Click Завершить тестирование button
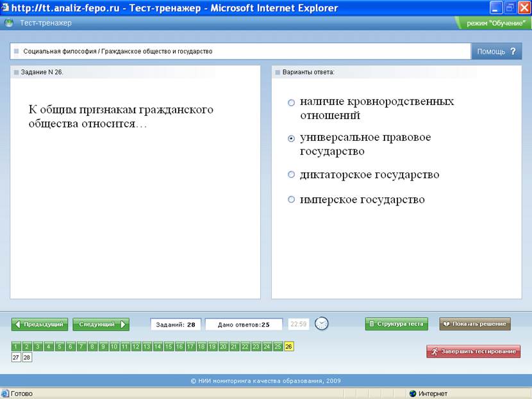The width and height of the screenshot is (532, 399). [473, 352]
